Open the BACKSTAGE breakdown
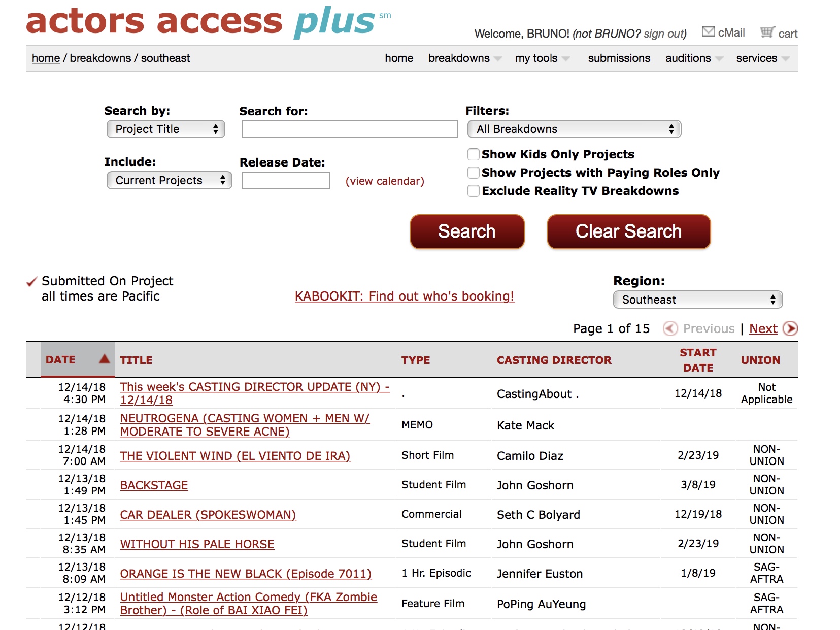This screenshot has height=630, width=840. (154, 485)
